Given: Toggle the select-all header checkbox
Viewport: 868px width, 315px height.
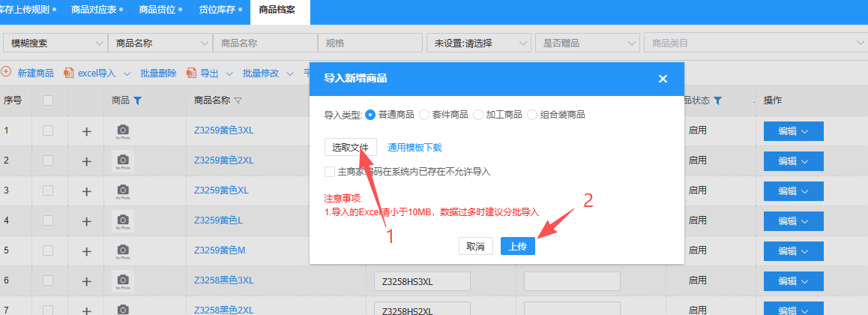Looking at the screenshot, I should point(48,100).
